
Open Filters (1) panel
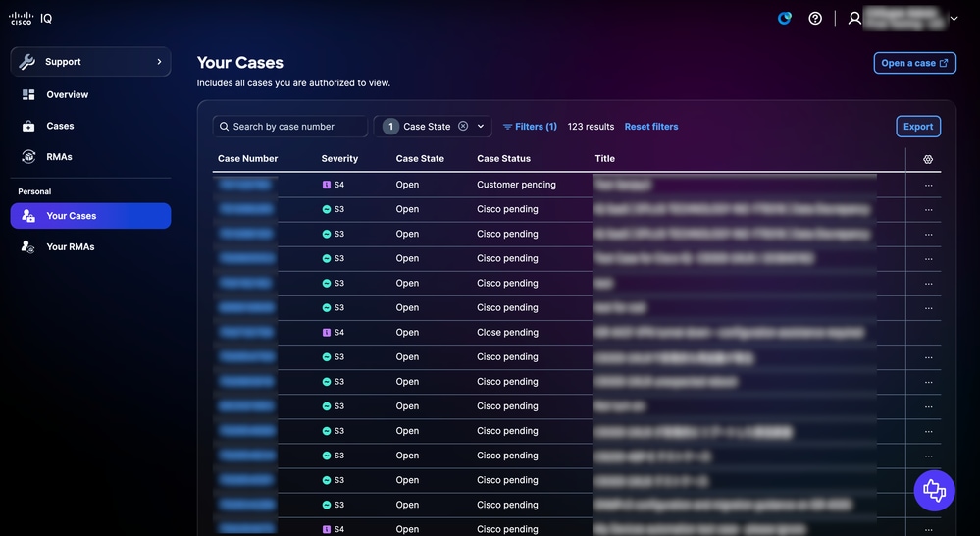530,127
